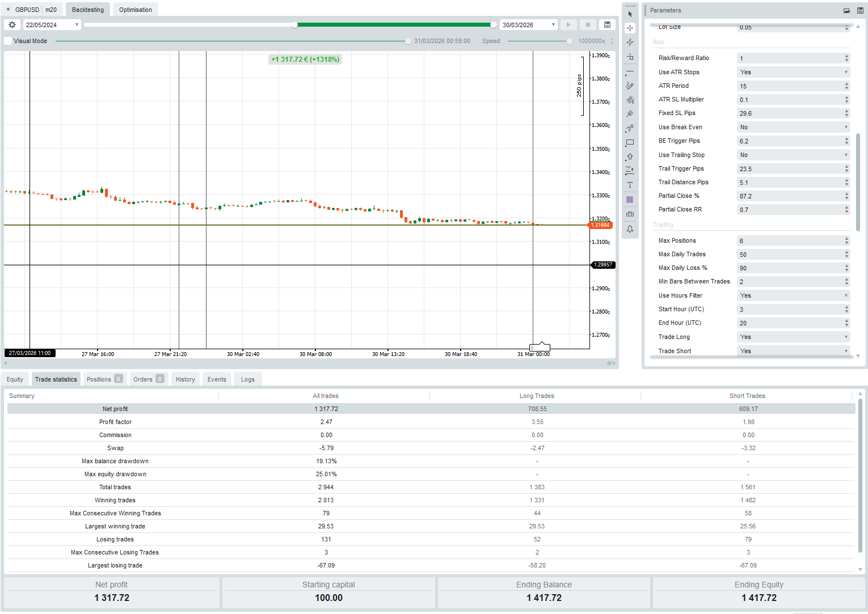This screenshot has height=614, width=868.
Task: Open the start date 22/05/2024 dropdown
Action: click(77, 24)
